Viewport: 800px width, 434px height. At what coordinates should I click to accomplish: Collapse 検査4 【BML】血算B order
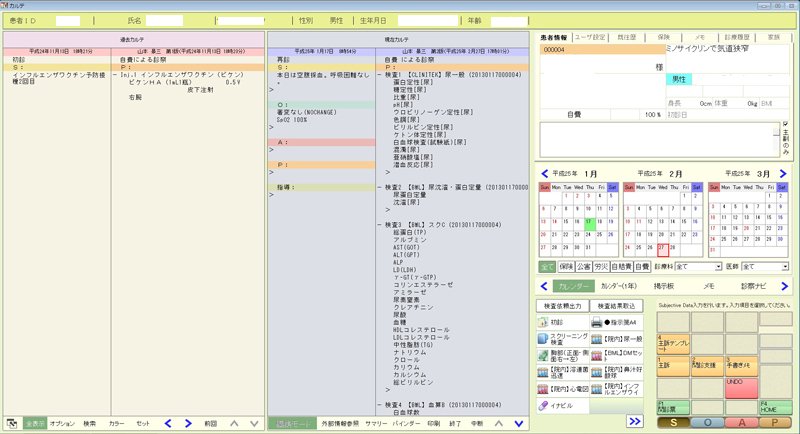coord(380,404)
